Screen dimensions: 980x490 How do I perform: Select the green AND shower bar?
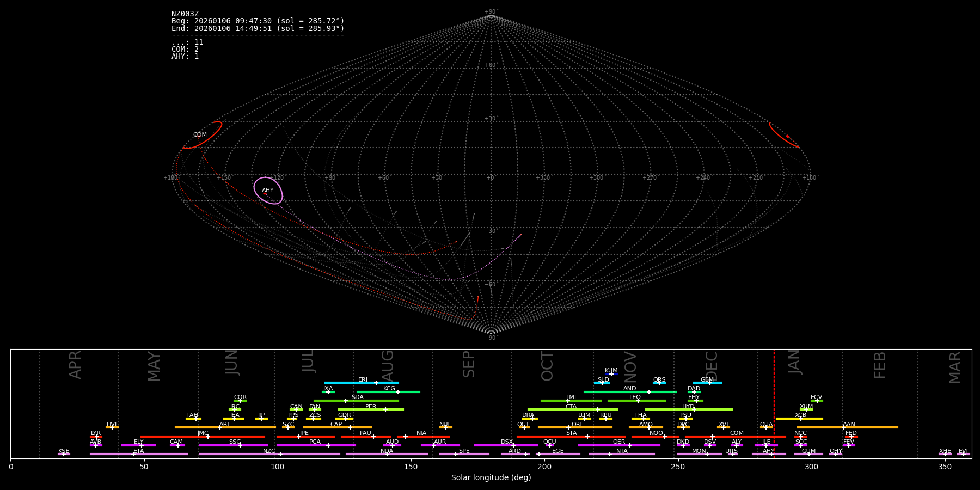pos(629,392)
